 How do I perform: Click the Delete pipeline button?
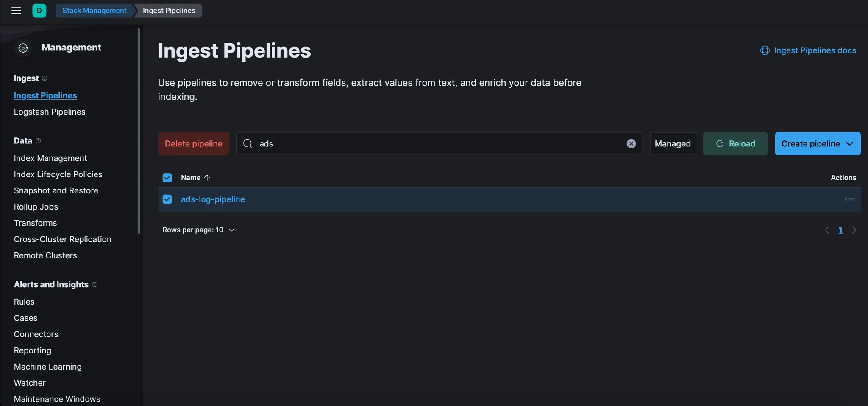(x=193, y=144)
